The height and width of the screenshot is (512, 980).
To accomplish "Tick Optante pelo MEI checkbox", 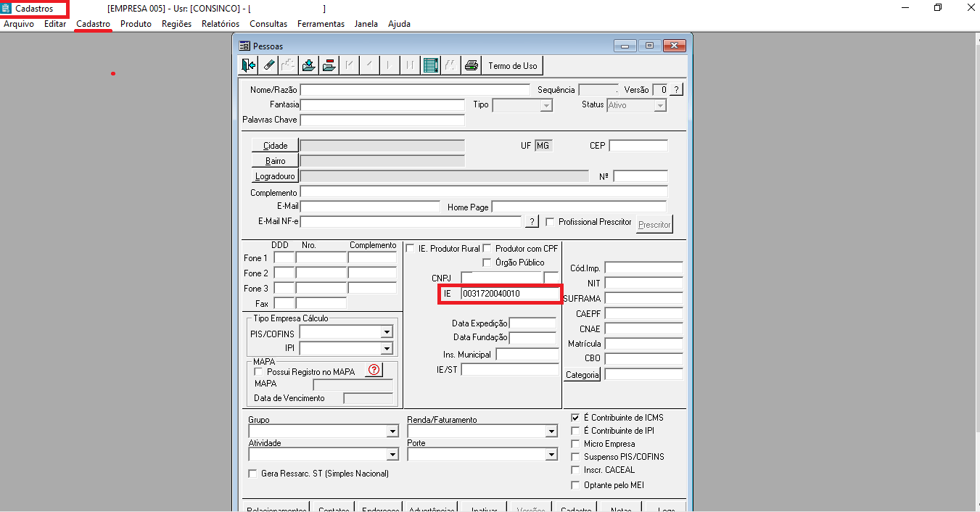I will coord(576,485).
